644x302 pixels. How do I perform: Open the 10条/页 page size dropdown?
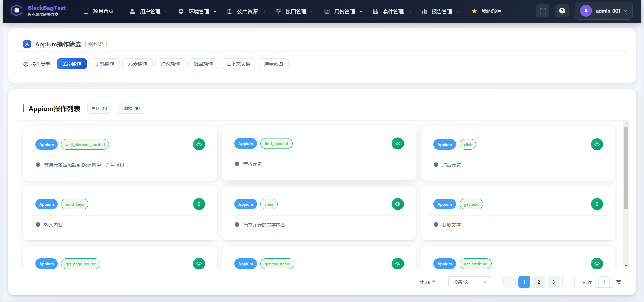(x=469, y=282)
